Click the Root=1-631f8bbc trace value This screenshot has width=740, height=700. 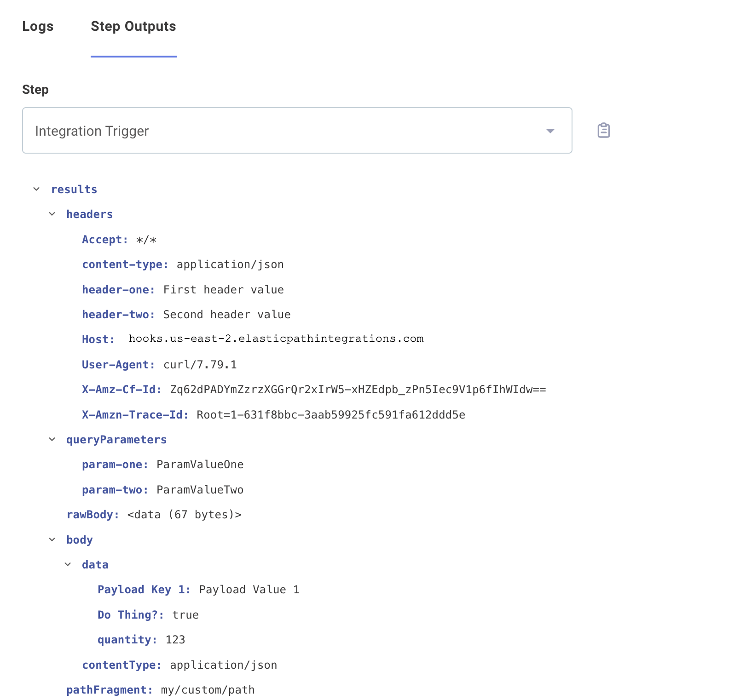pos(331,415)
